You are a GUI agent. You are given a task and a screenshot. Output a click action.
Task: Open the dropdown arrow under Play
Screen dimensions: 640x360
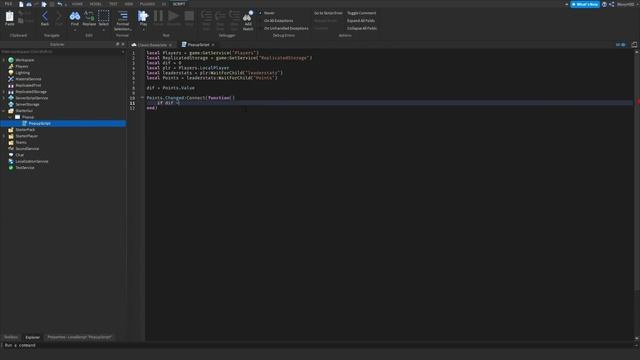pyautogui.click(x=143, y=30)
